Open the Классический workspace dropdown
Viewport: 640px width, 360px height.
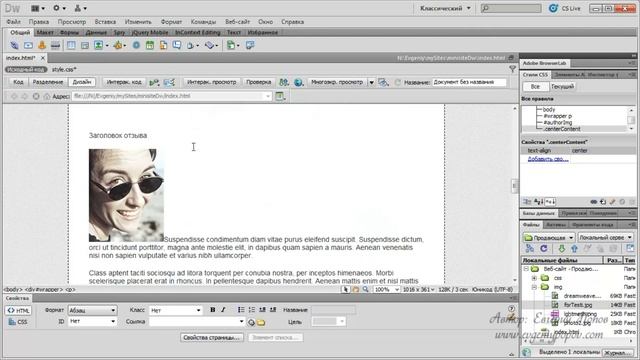click(445, 8)
